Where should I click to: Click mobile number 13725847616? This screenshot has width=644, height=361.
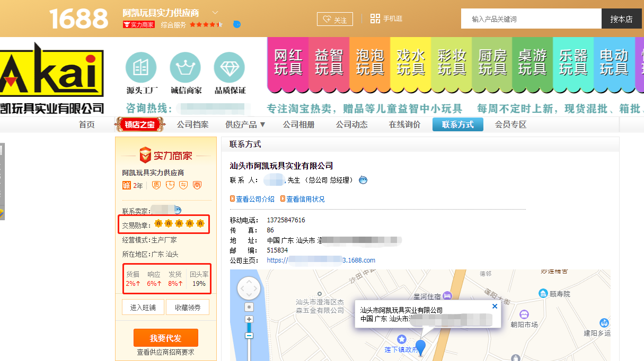286,220
